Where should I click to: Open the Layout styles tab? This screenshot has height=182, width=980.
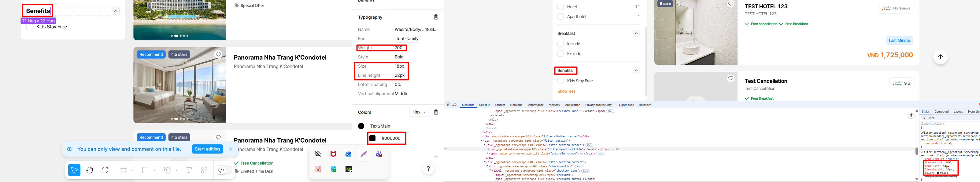coord(958,112)
